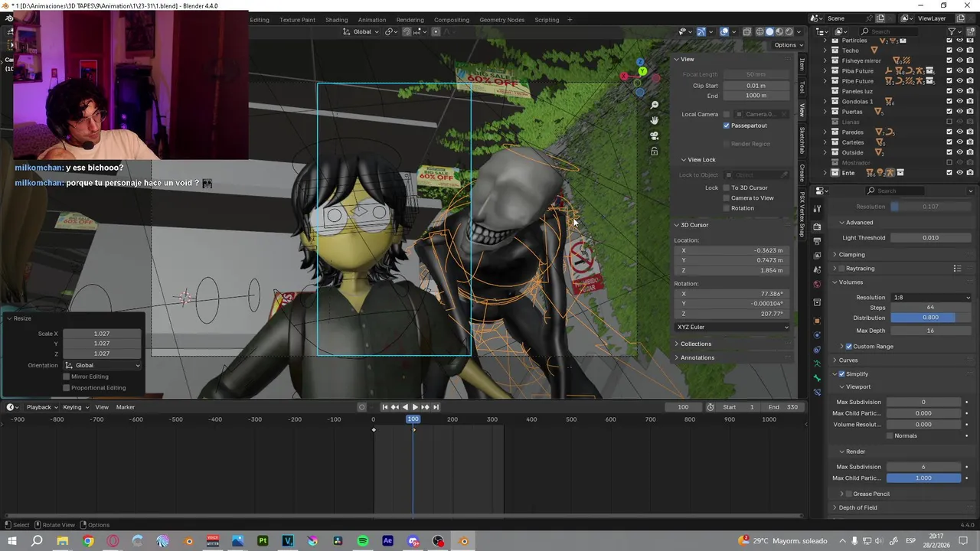This screenshot has width=980, height=551.
Task: Enable Mirror Editing checkbox in Resize panel
Action: click(x=67, y=377)
